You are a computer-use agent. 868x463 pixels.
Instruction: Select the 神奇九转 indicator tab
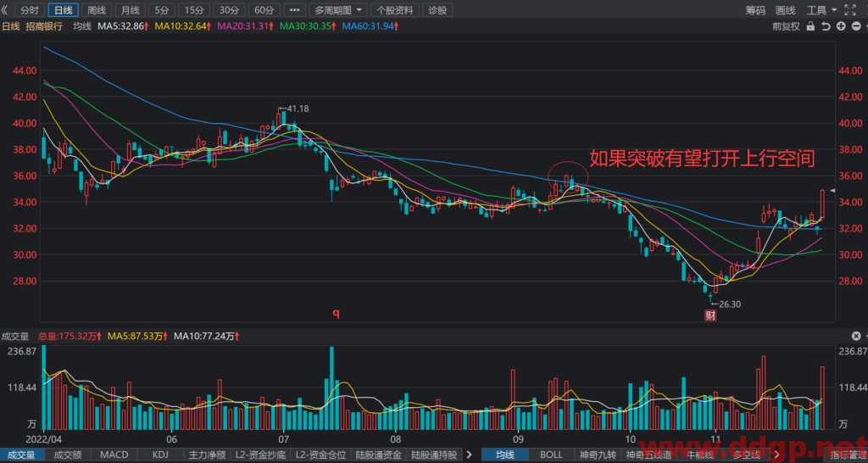[x=598, y=455]
